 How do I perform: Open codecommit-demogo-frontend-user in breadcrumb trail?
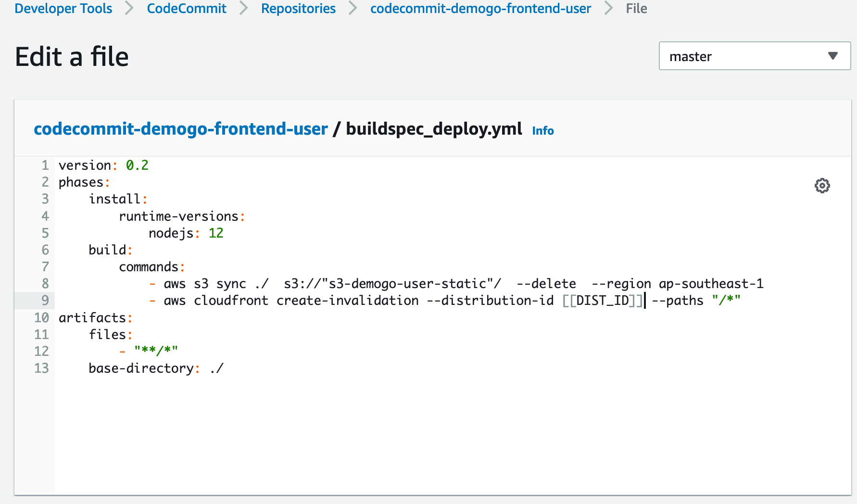pyautogui.click(x=480, y=9)
